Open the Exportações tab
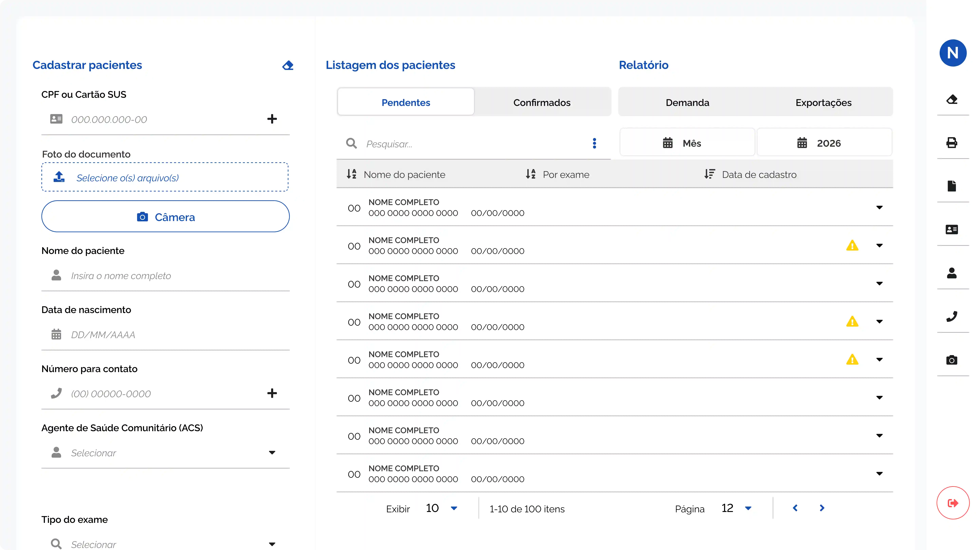980x550 pixels. (823, 102)
